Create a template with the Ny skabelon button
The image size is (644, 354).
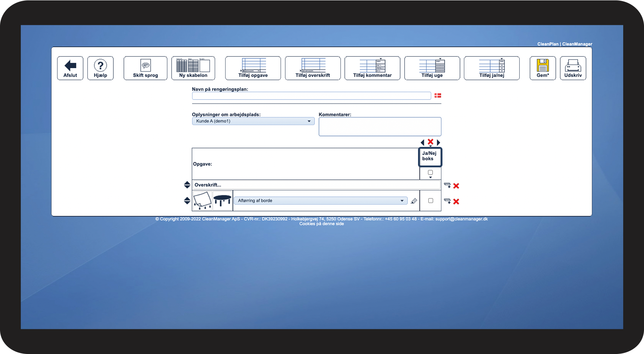point(193,68)
